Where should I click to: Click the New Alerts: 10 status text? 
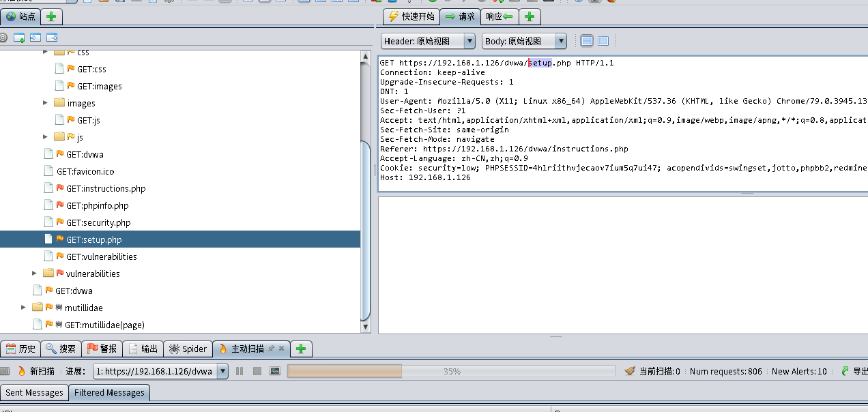point(799,371)
